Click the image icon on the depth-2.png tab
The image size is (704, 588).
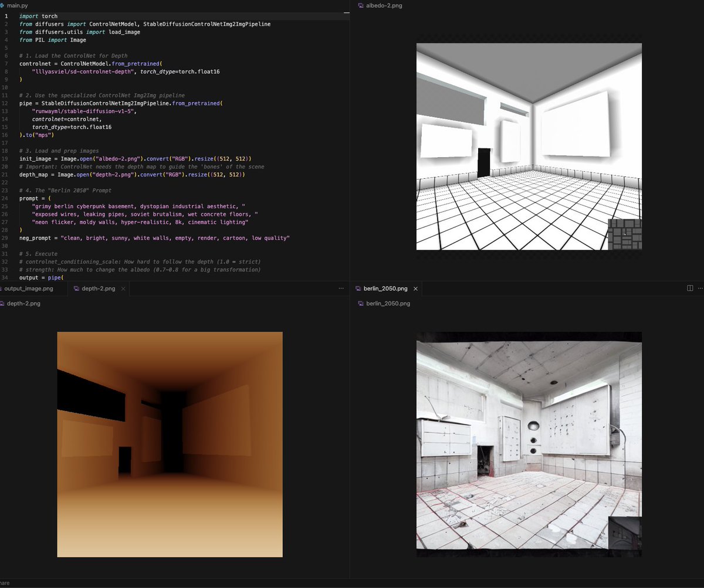click(x=77, y=288)
